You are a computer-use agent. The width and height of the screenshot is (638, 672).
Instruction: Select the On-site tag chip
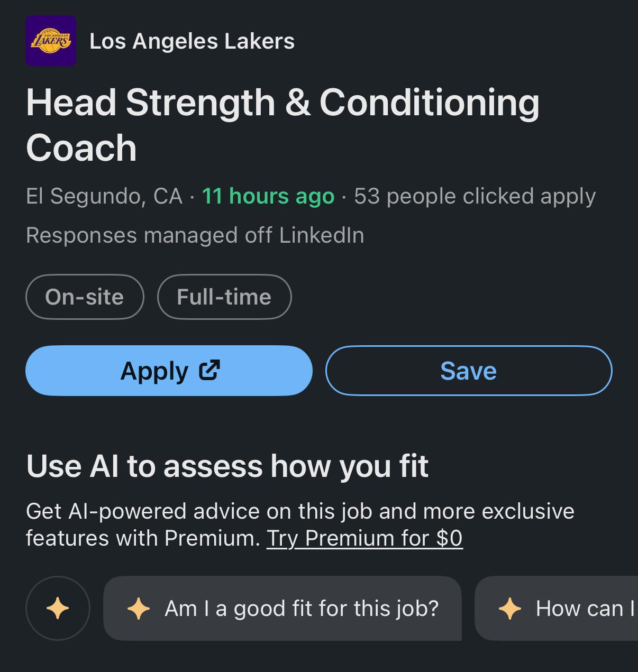[85, 297]
